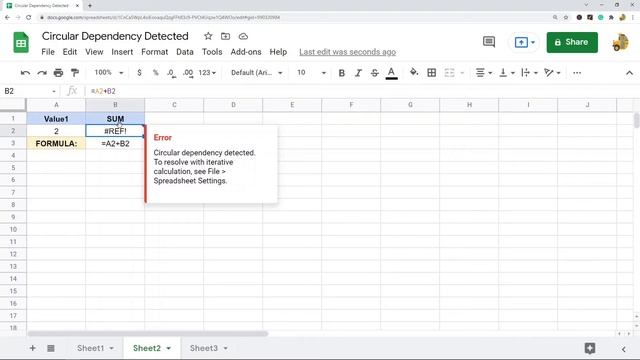
Task: Open comment history icon
Action: click(x=489, y=42)
